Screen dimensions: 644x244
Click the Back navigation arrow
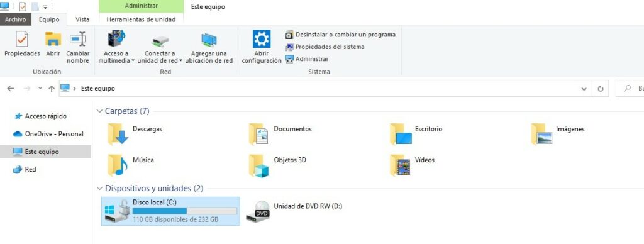(x=11, y=88)
